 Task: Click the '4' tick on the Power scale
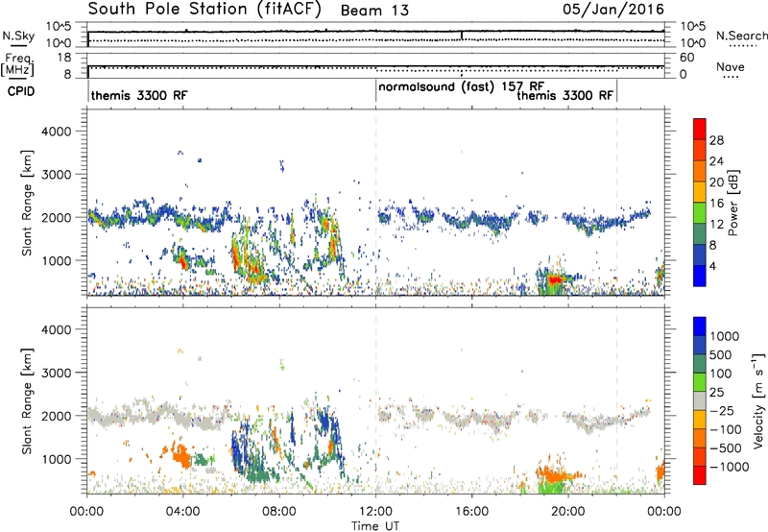click(712, 266)
